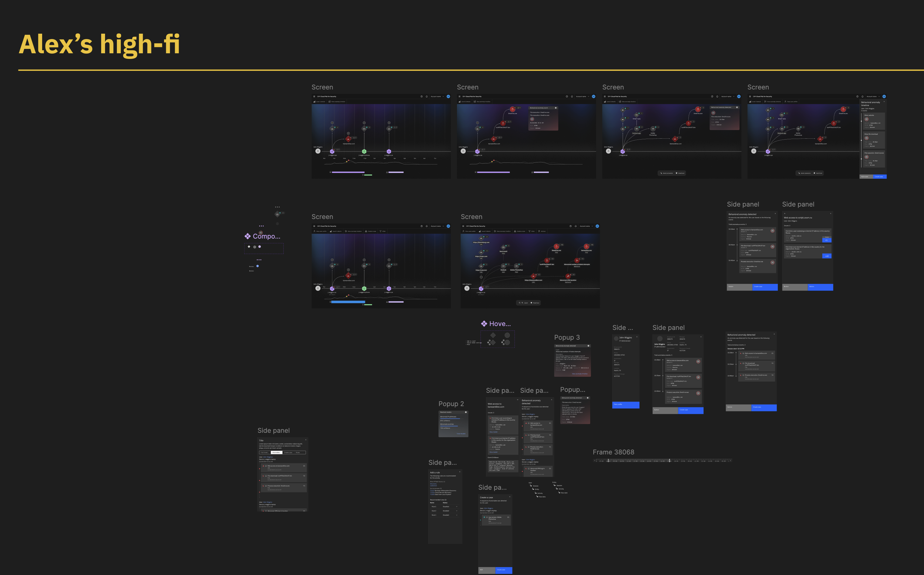Viewport: 924px width, 575px height.
Task: Click hamburger menu in first top-row Screen frame
Action: (314, 97)
